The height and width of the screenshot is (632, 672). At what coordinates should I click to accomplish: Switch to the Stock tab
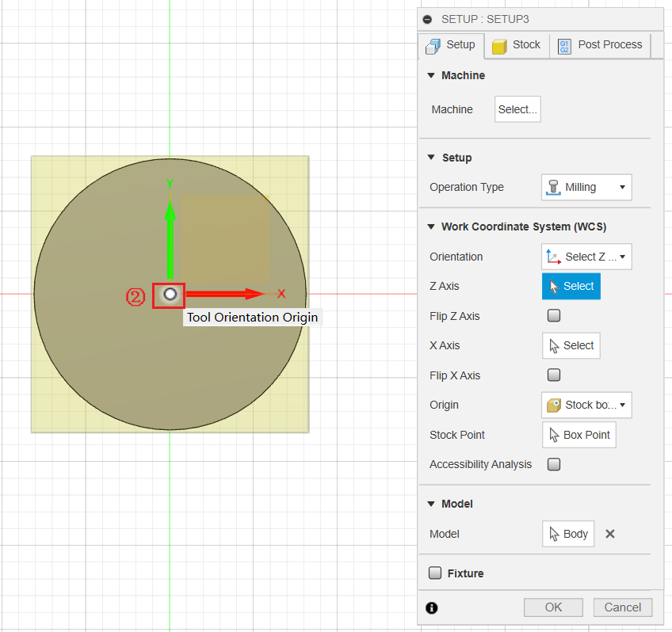pyautogui.click(x=517, y=45)
